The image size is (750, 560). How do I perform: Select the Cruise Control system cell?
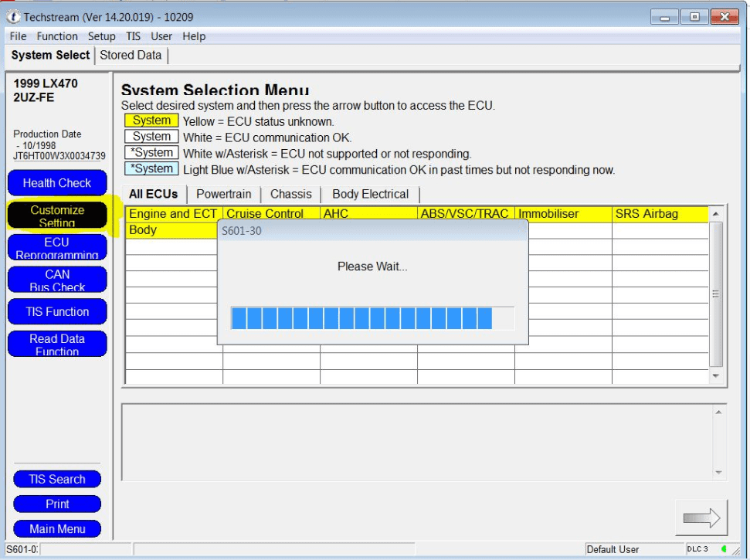coord(271,214)
